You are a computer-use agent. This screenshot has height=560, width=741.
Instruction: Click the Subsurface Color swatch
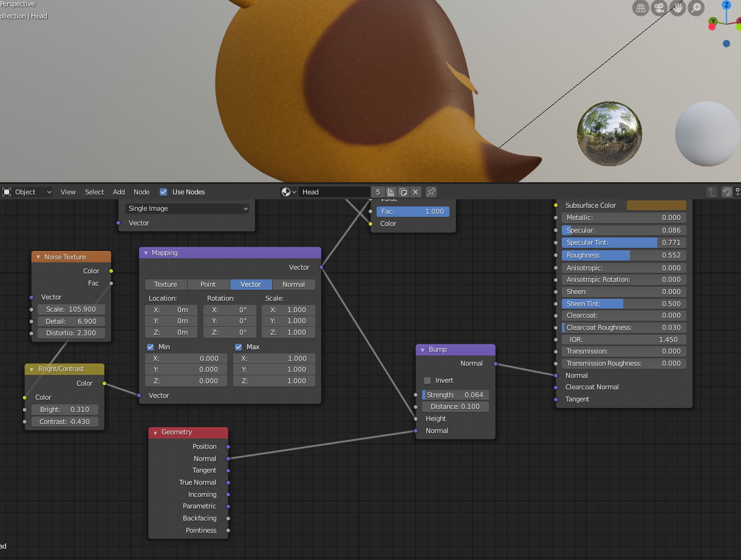[657, 205]
